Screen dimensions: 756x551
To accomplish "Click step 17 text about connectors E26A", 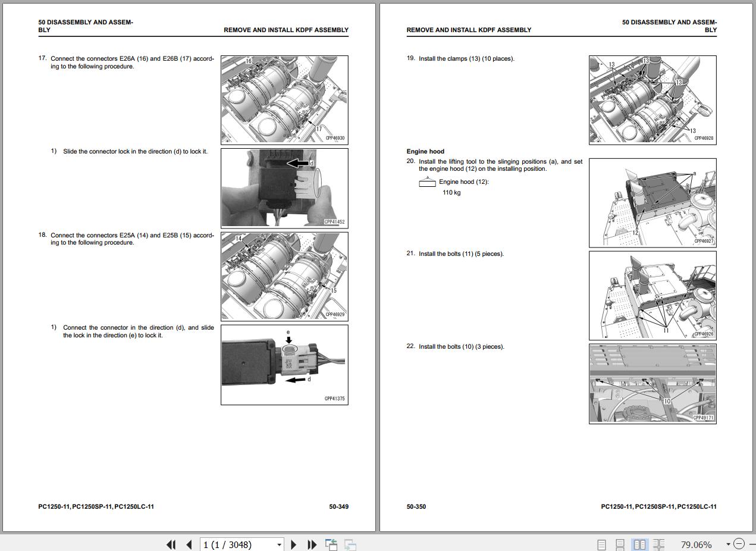I will click(x=132, y=62).
